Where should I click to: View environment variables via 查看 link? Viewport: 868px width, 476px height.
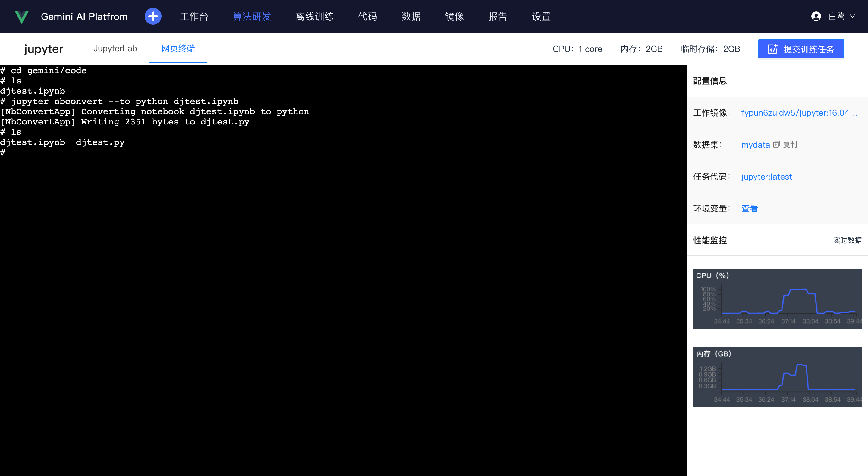749,208
